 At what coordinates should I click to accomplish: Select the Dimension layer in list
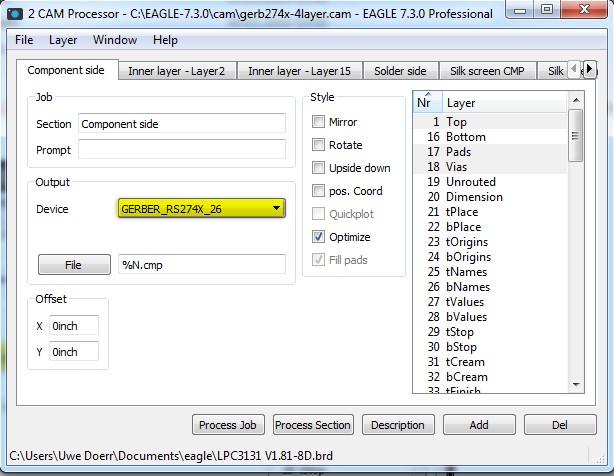(474, 197)
